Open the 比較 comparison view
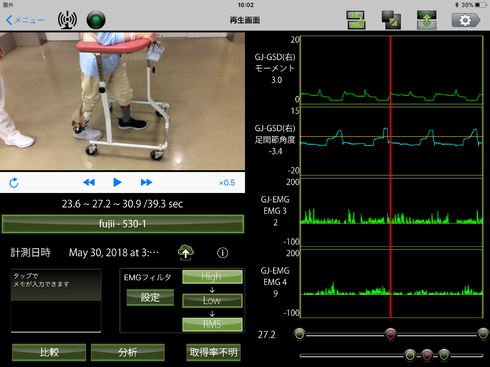This screenshot has height=367, width=490. pos(49,352)
